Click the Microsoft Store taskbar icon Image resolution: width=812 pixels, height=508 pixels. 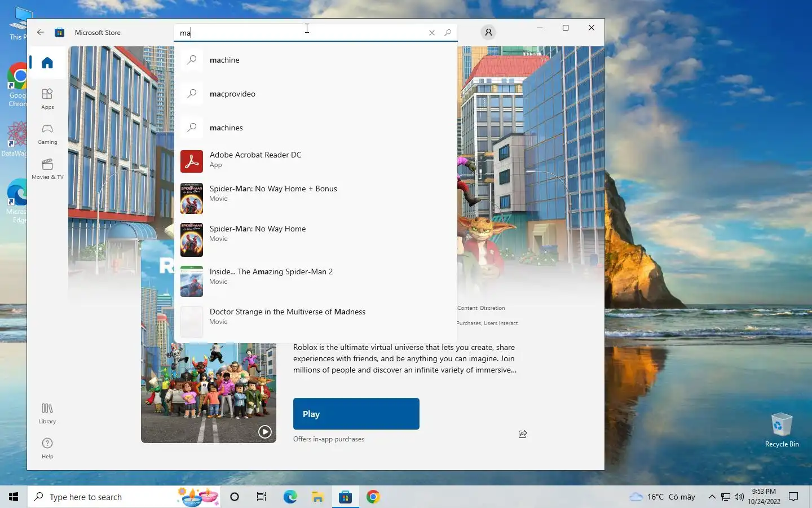[345, 497]
